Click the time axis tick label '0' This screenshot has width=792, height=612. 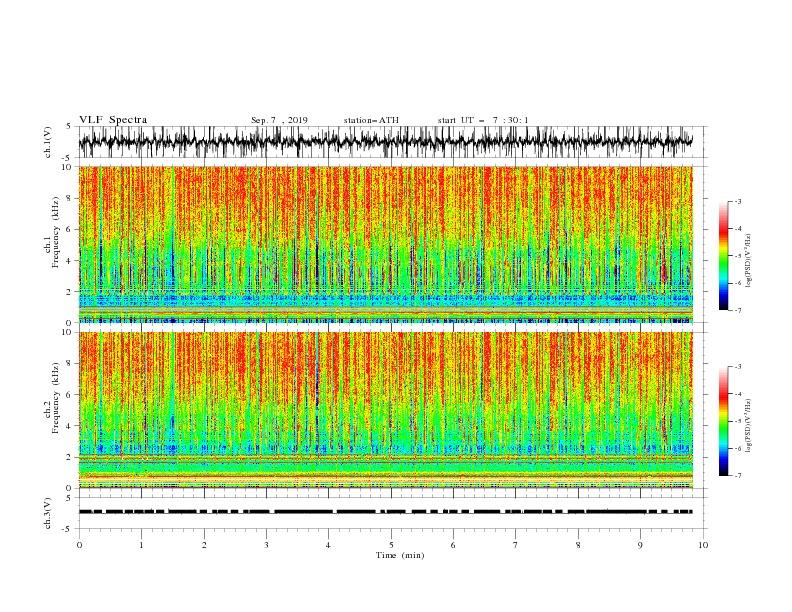point(79,545)
